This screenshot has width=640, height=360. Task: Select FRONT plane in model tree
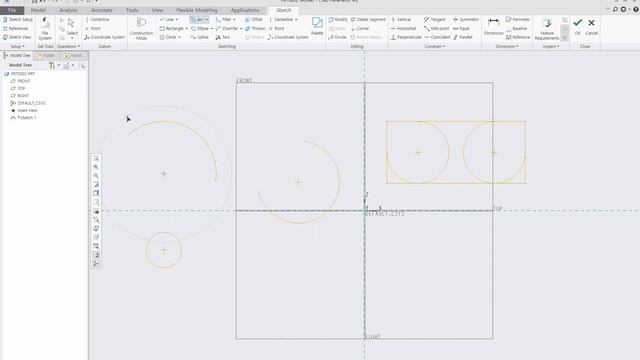20,81
